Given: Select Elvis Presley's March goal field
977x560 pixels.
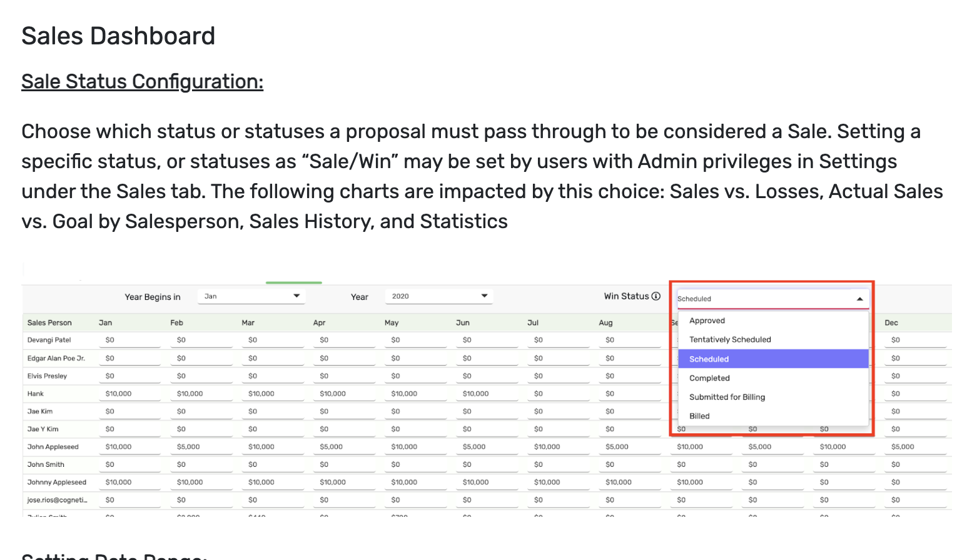Looking at the screenshot, I should [x=271, y=376].
